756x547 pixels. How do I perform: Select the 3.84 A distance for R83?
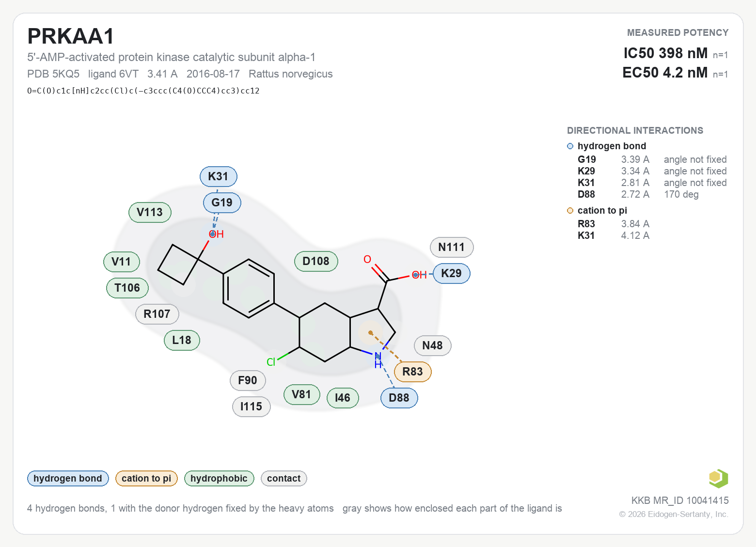pyautogui.click(x=635, y=224)
